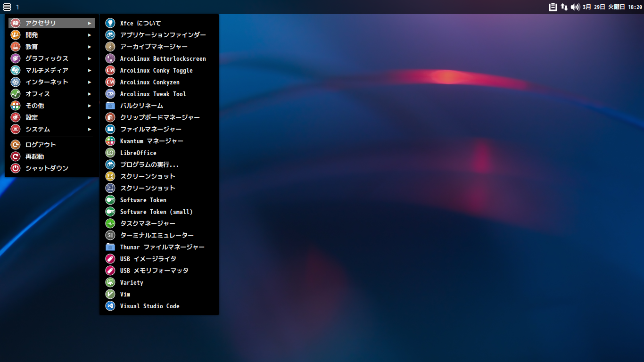Open アプリケーションファインダー via its binoculars icon
The image size is (644, 362).
point(110,35)
